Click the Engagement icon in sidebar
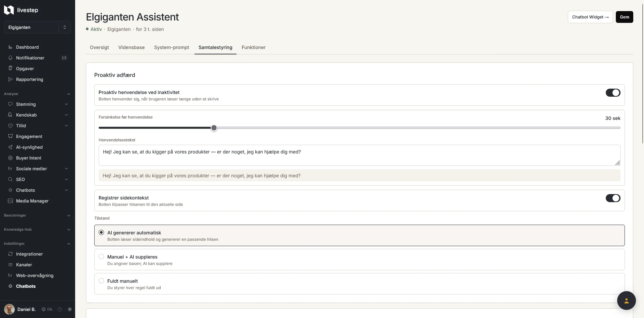Viewport: 644px width, 318px height. coord(10,136)
